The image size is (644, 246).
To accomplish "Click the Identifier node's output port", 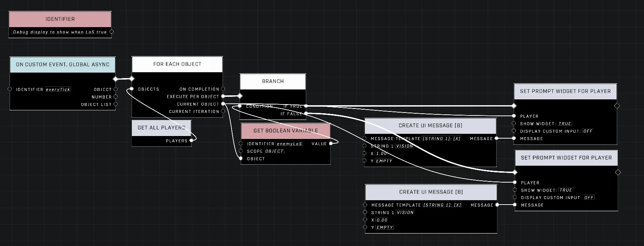I will tap(112, 32).
